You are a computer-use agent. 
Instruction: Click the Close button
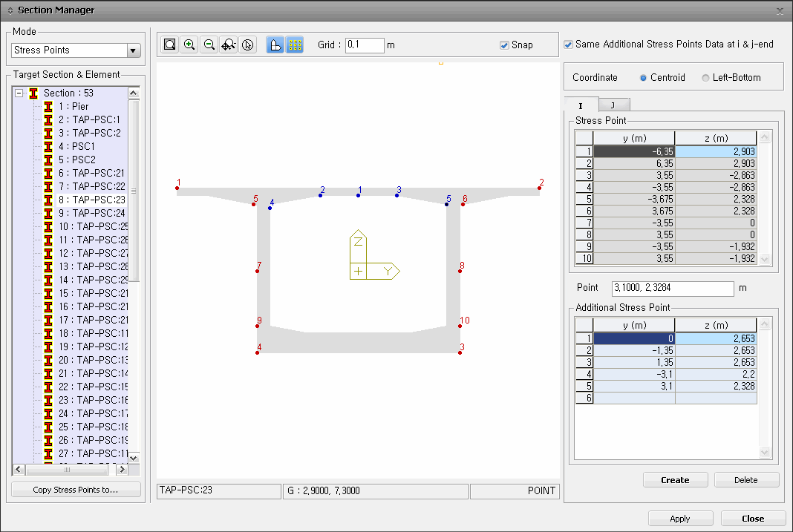pyautogui.click(x=753, y=519)
